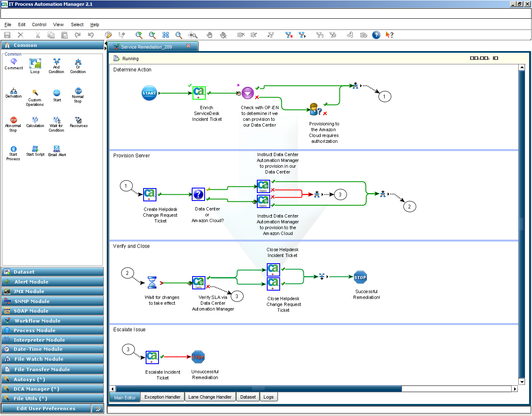Viewport: 532px width, 416px height.
Task: Click the Data Center or Amazon Cloud node
Action: [198, 194]
